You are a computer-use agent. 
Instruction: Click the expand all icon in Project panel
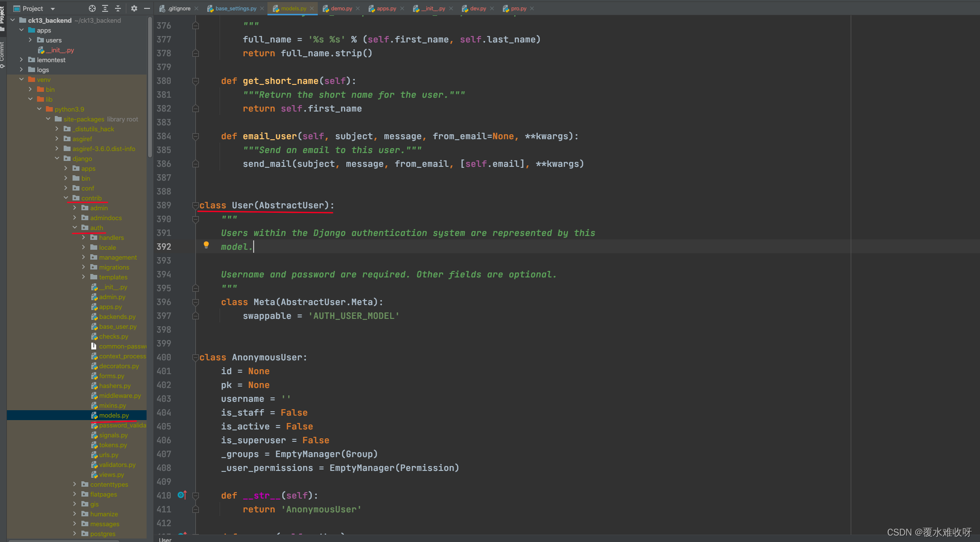[105, 8]
